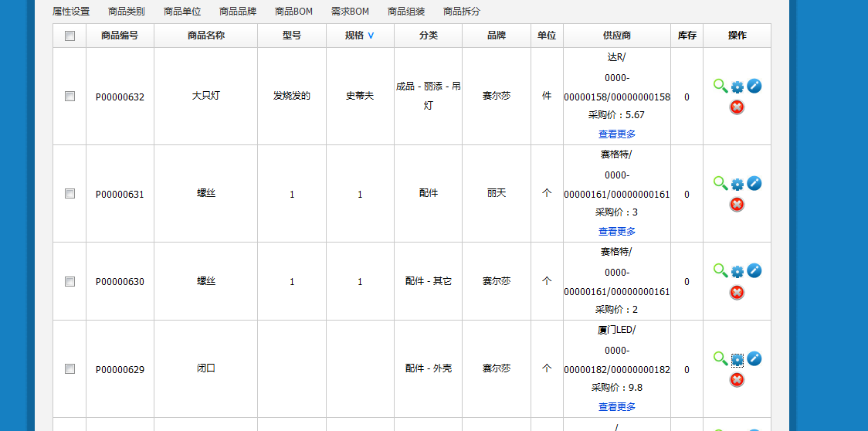
Task: Open the 商品拆分 menu item
Action: point(462,12)
